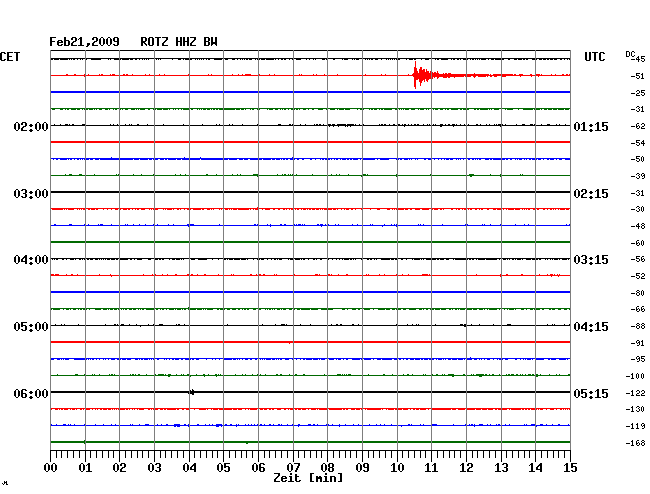Viewport: 650px width, 494px height.
Task: Click minute label 10 on time axis
Action: (397, 468)
